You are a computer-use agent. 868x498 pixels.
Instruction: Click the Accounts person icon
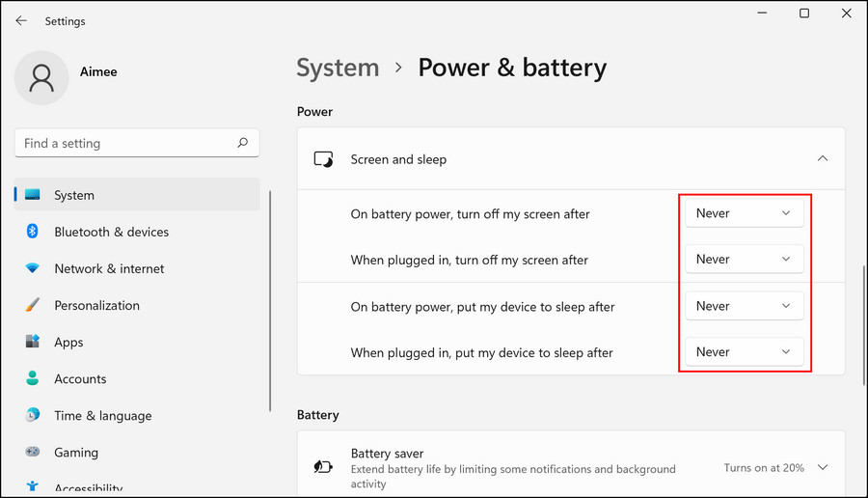tap(32, 378)
